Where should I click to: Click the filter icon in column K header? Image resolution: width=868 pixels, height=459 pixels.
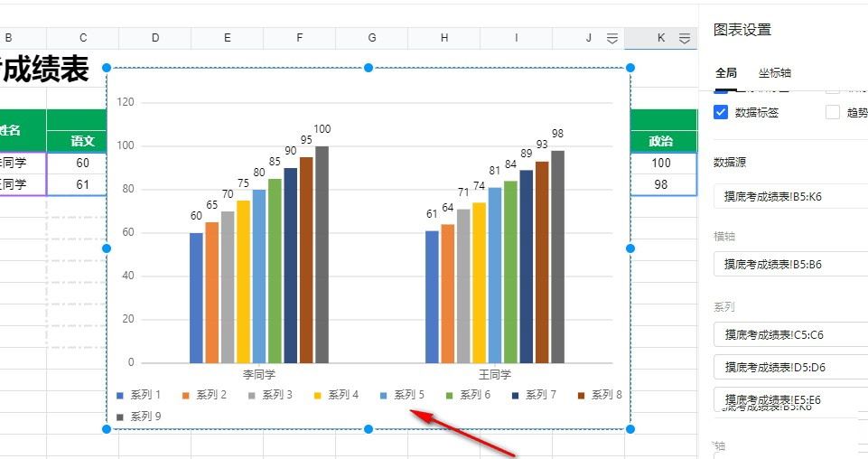pyautogui.click(x=685, y=38)
